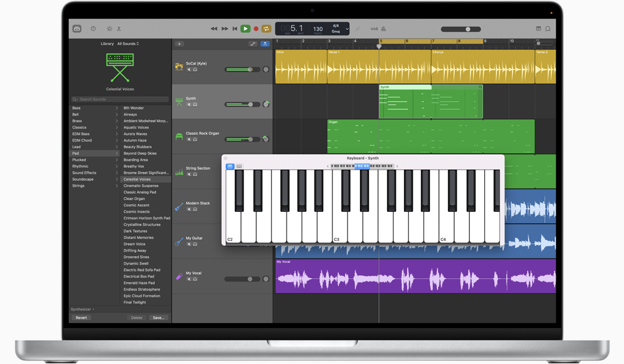Select the String Section track icon

coord(179,172)
